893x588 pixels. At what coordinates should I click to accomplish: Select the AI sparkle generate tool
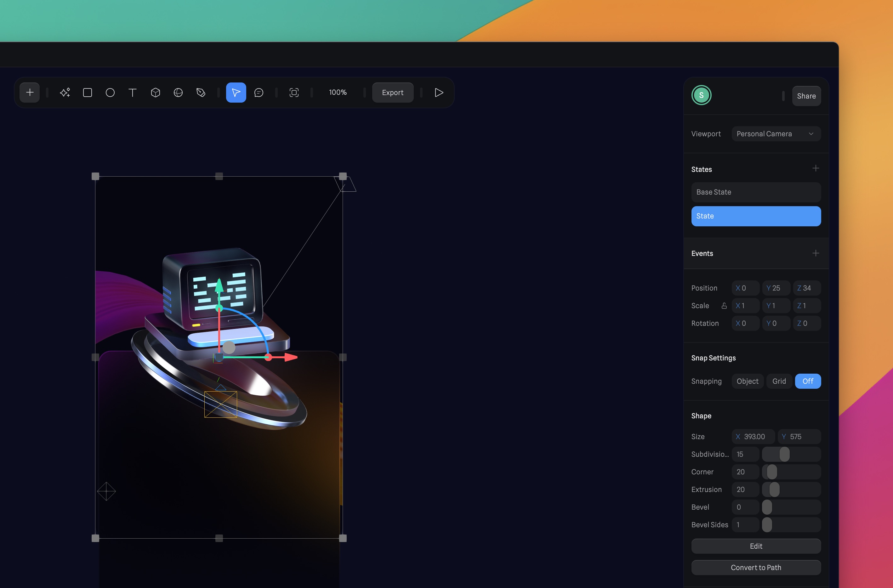pyautogui.click(x=65, y=92)
